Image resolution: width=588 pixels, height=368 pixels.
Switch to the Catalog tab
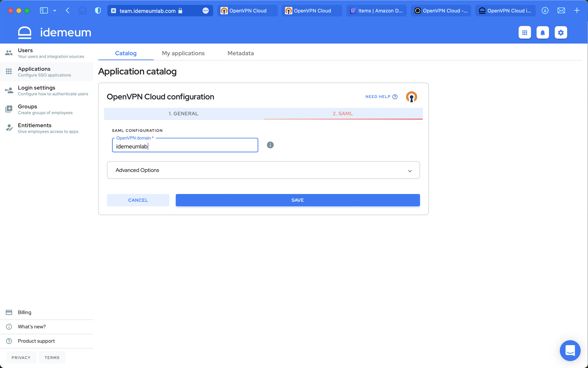[126, 53]
